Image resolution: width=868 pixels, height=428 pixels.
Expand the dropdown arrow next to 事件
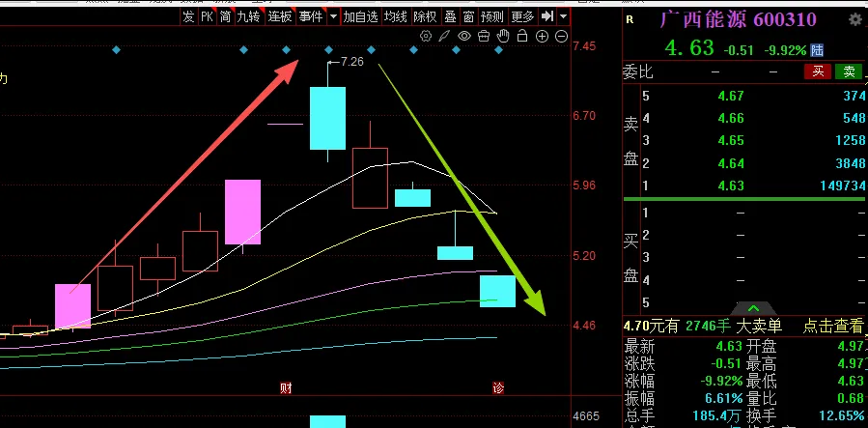pos(333,16)
